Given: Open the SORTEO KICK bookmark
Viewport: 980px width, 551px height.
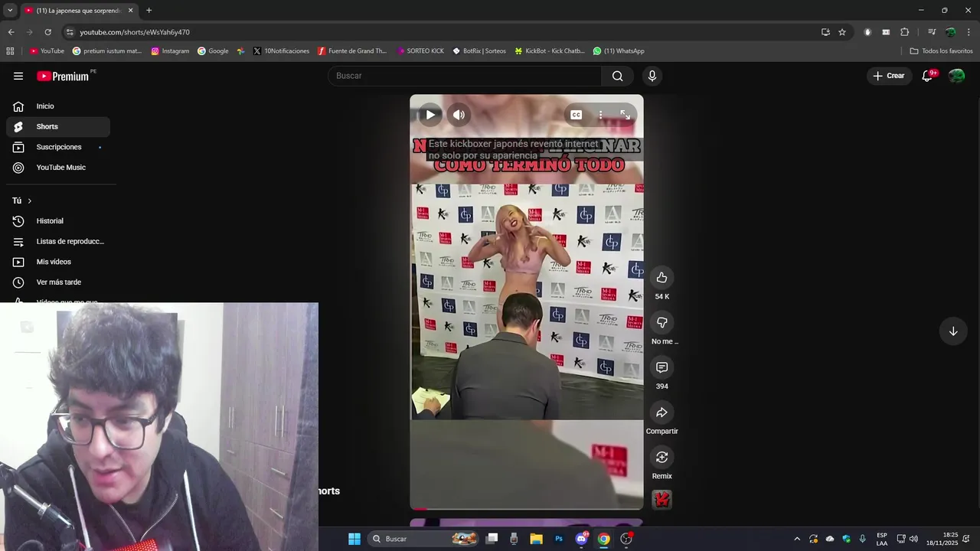Looking at the screenshot, I should (420, 51).
